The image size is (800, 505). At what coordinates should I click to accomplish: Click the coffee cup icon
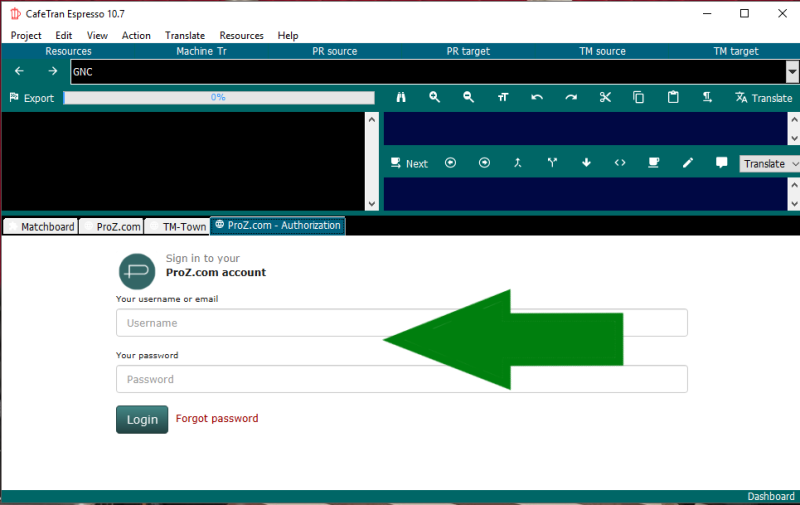654,163
